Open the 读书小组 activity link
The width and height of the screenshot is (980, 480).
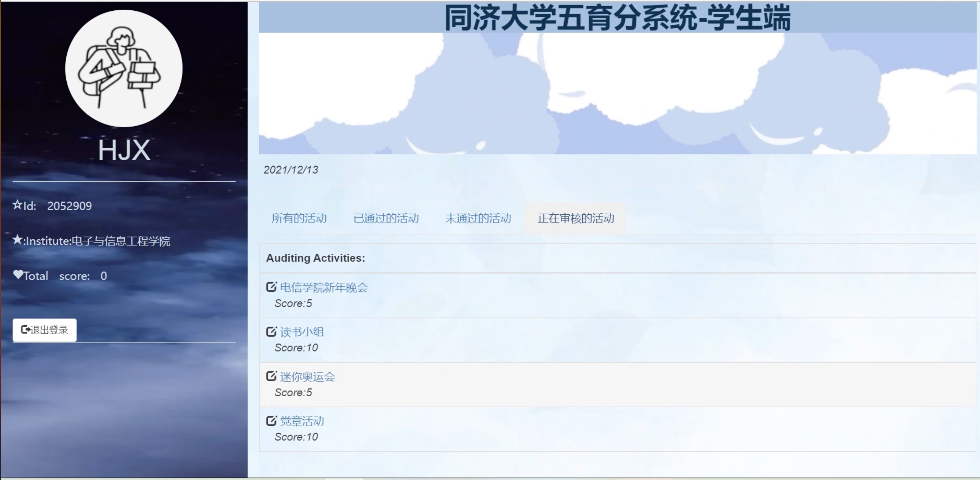tap(302, 332)
